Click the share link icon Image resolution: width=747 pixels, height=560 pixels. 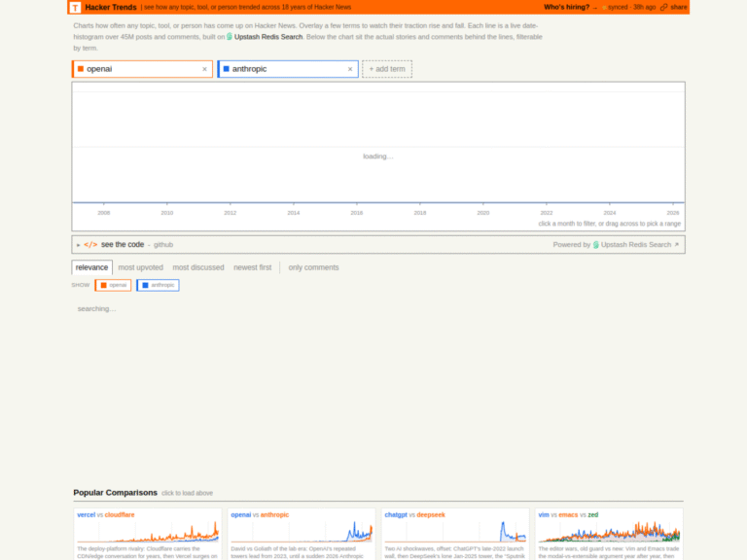[x=663, y=7]
